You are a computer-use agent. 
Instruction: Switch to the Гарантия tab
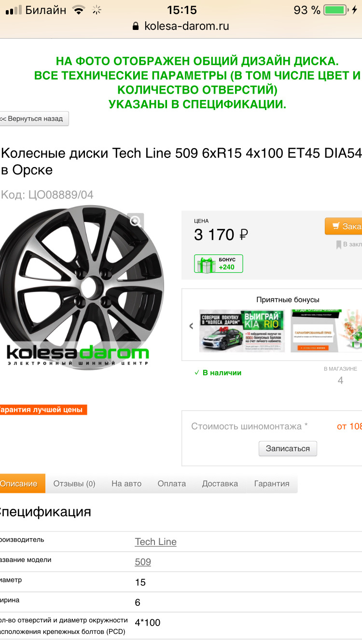click(272, 483)
